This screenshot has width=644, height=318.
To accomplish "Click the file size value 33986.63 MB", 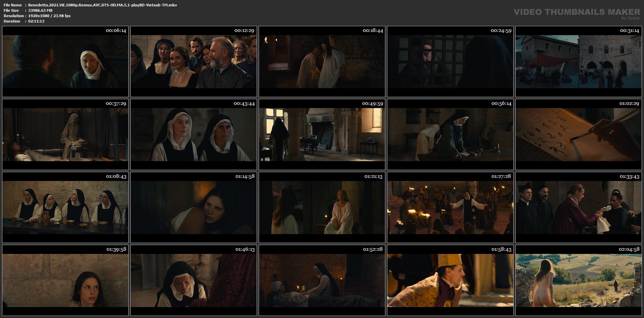I will pyautogui.click(x=40, y=10).
